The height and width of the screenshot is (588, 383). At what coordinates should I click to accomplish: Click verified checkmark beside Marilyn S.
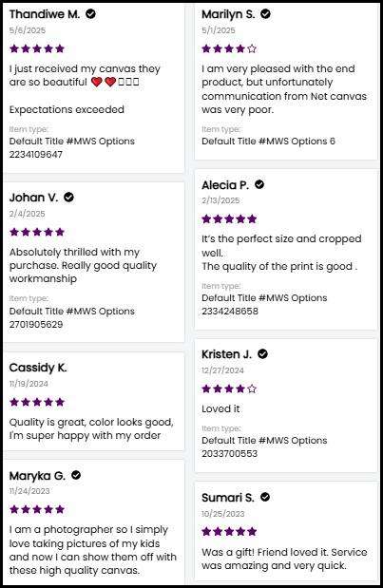(x=265, y=14)
